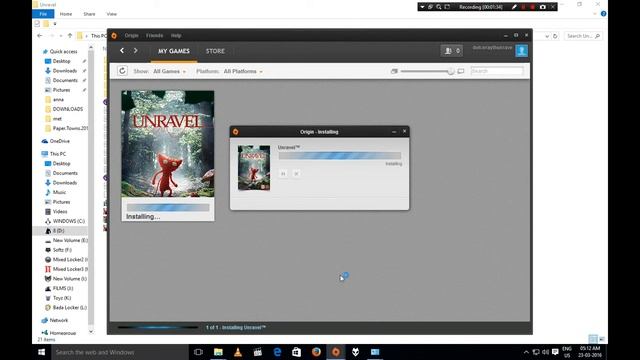Open Videos folder in Explorer sidebar

60,211
